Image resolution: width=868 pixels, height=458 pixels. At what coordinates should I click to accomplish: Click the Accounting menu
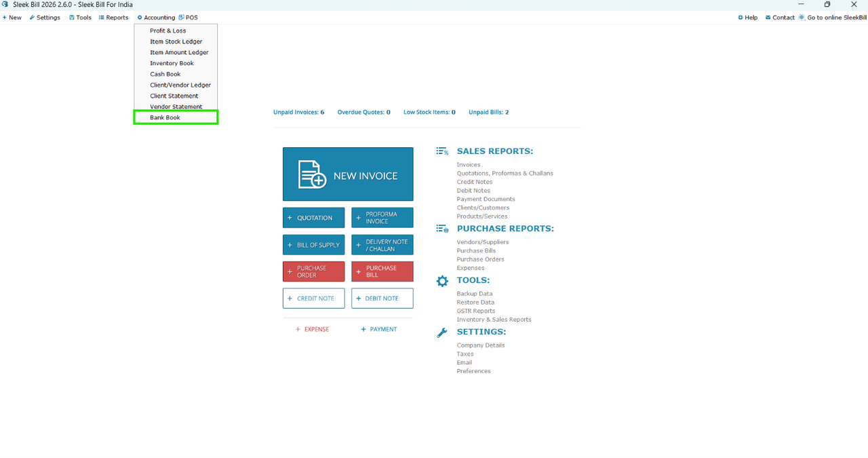[156, 18]
